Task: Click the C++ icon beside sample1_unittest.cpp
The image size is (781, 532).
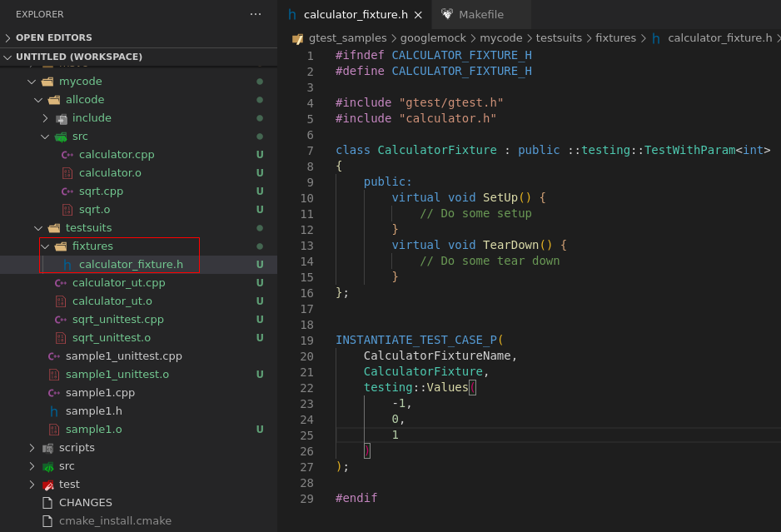Action: [54, 356]
